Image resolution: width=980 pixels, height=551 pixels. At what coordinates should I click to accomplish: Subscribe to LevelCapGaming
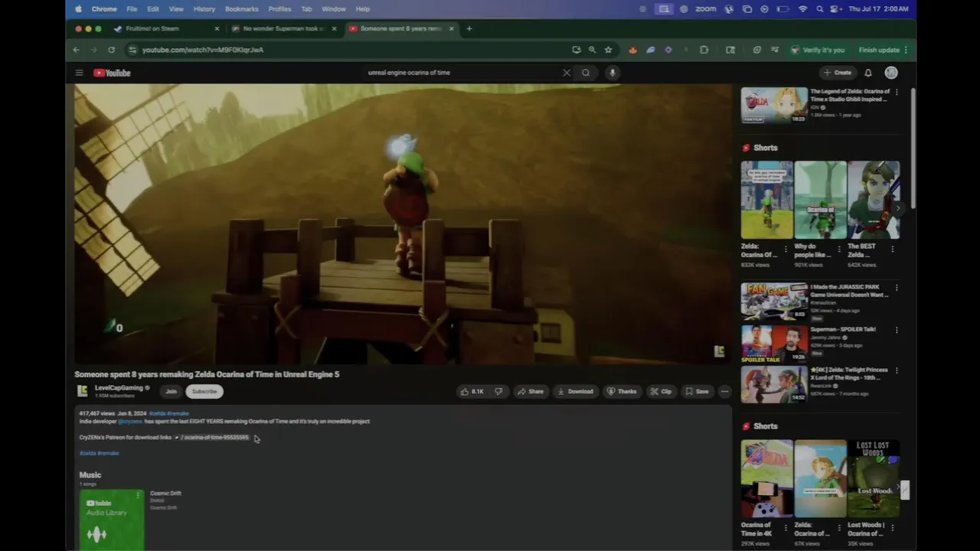204,391
